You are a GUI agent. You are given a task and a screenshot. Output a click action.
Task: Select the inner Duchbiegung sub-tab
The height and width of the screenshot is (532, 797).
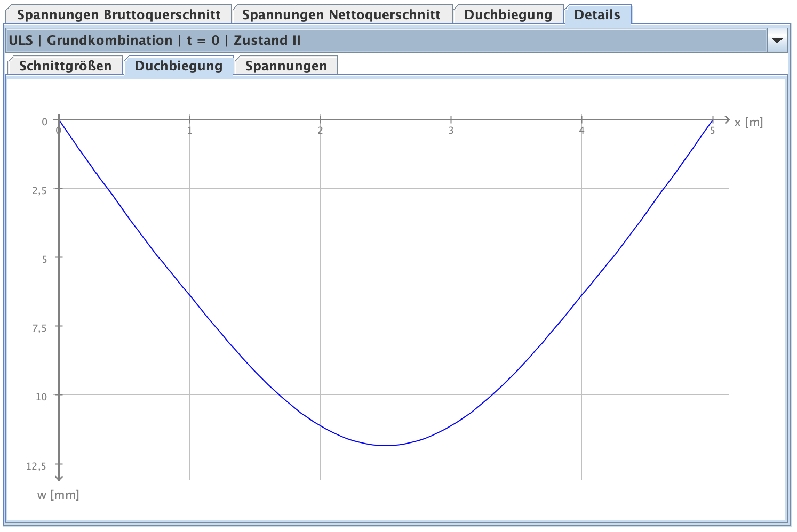pos(178,66)
